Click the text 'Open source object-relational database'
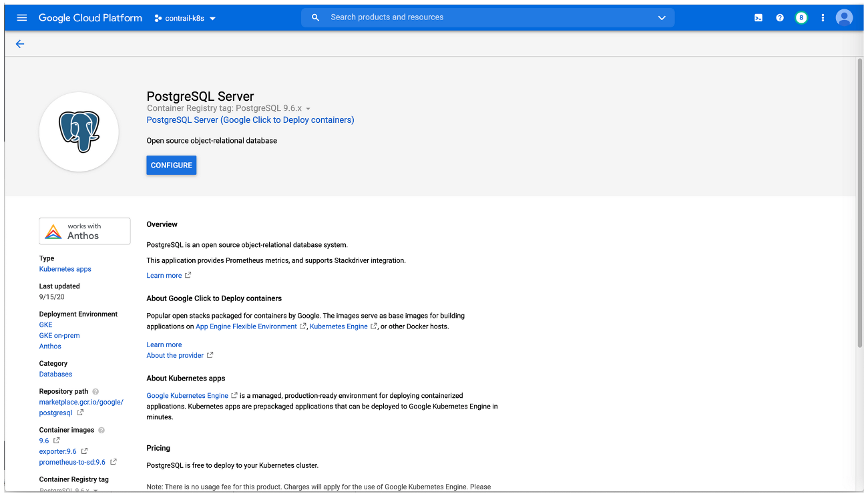Screen dimensions: 868x498 pyautogui.click(x=212, y=141)
